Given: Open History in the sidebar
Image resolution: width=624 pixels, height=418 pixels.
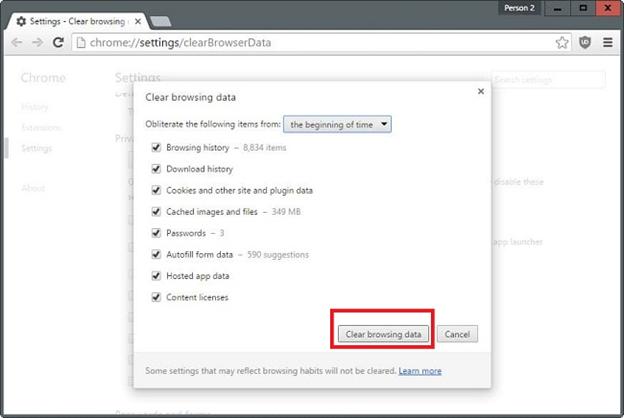Looking at the screenshot, I should tap(35, 107).
